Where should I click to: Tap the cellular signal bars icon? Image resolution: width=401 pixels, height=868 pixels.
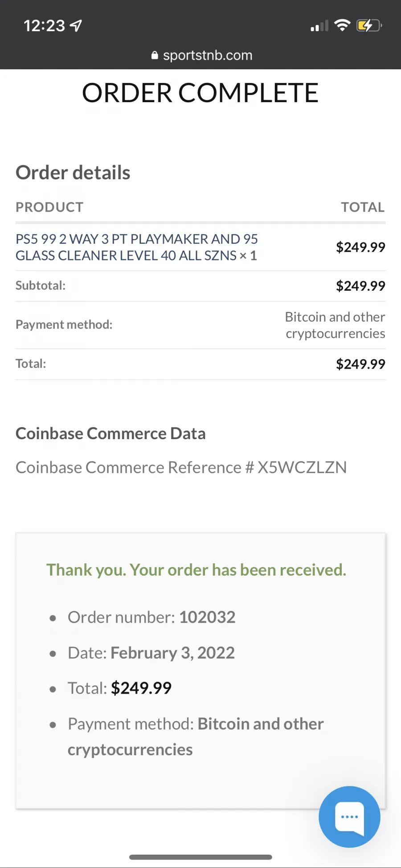point(319,26)
